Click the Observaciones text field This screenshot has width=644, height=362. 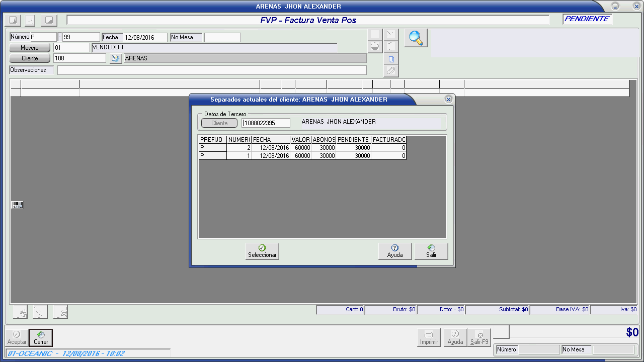[211, 70]
